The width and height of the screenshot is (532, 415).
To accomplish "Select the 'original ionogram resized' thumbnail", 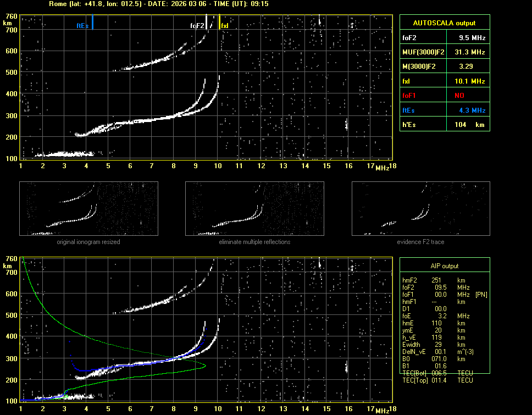I will pyautogui.click(x=88, y=208).
